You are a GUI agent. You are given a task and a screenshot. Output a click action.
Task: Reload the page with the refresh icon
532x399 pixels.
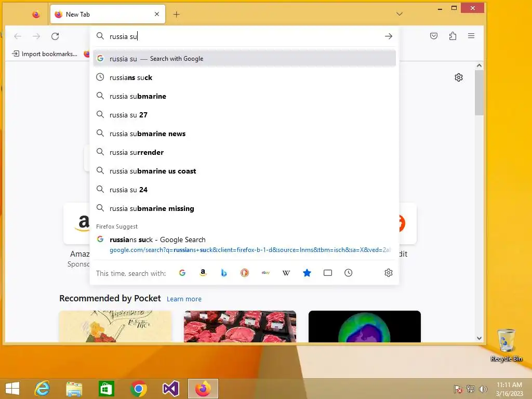click(55, 36)
